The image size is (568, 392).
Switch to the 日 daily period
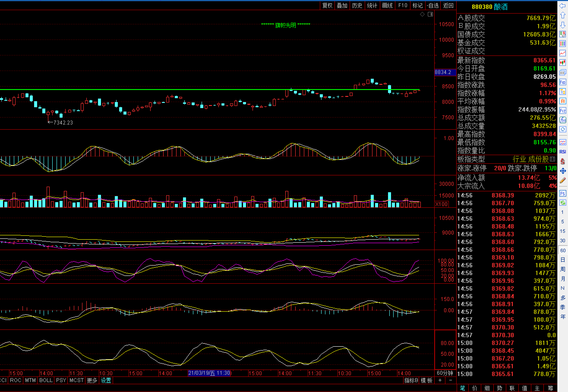pos(563,260)
